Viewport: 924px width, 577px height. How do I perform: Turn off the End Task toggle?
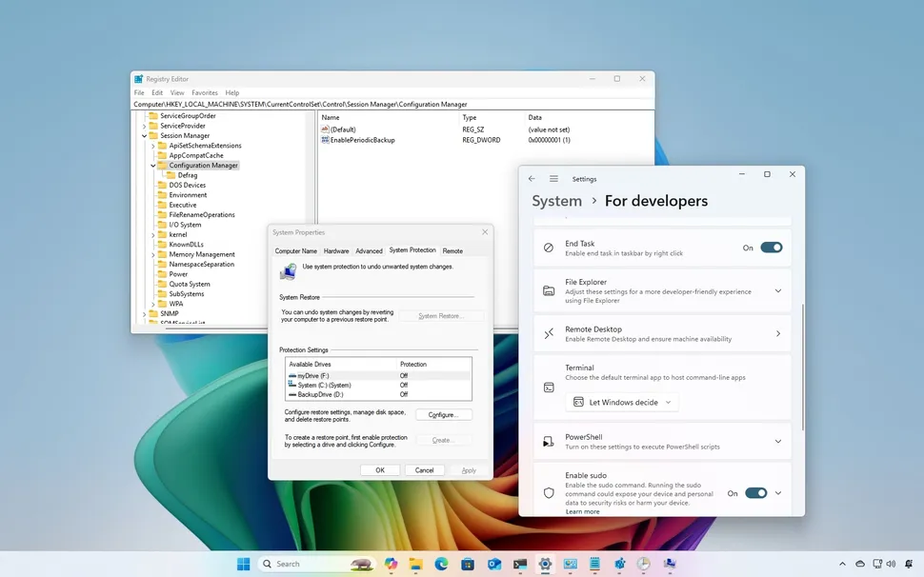click(x=771, y=248)
